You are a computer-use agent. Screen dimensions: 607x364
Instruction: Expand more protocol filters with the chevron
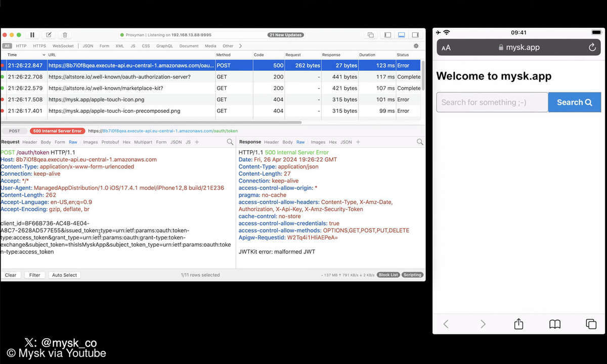240,46
